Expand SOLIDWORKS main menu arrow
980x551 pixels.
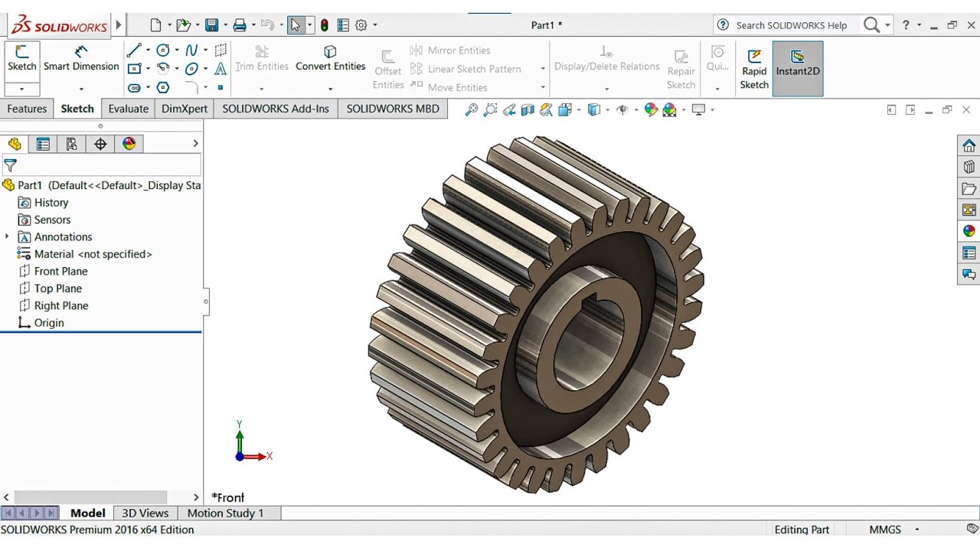(119, 25)
